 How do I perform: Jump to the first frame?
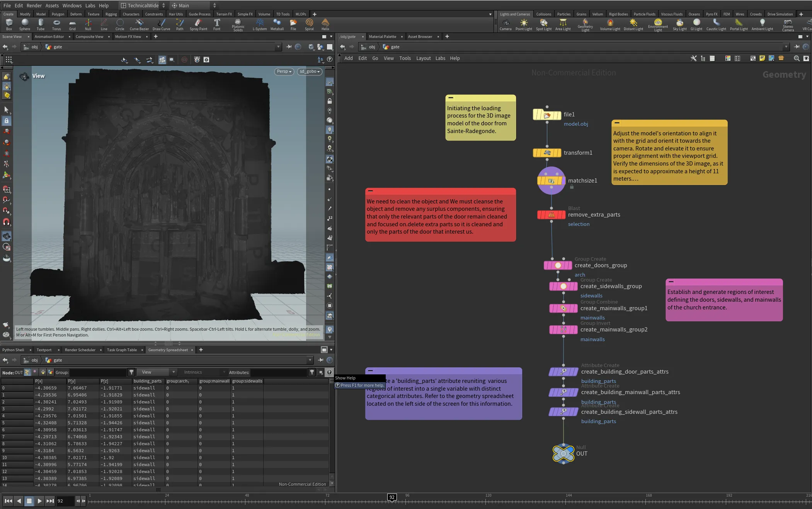[x=8, y=501]
